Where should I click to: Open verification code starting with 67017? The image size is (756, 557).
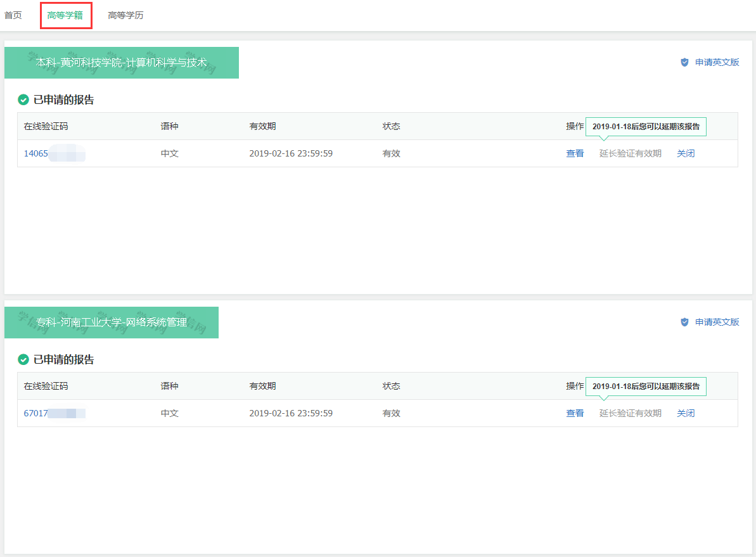[x=36, y=413]
